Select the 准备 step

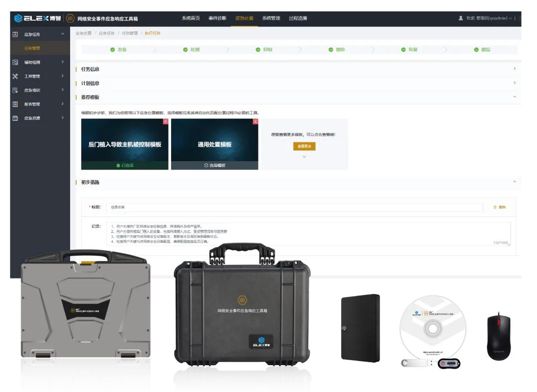118,50
